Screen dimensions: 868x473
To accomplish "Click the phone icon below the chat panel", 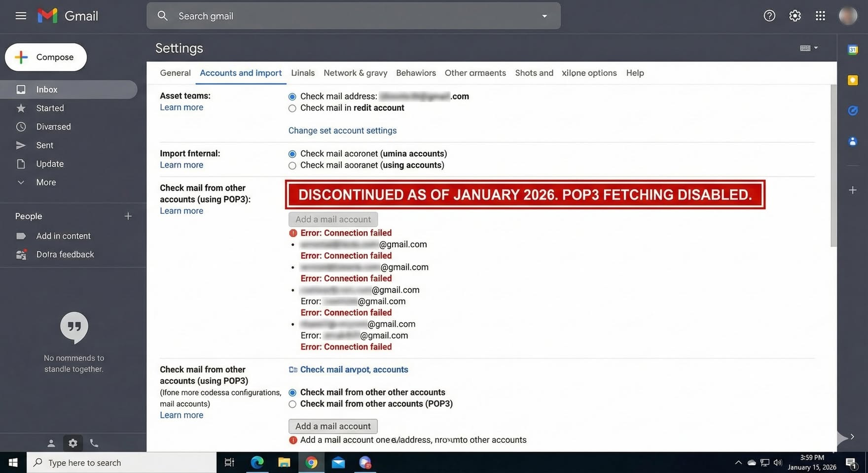I will tap(94, 443).
